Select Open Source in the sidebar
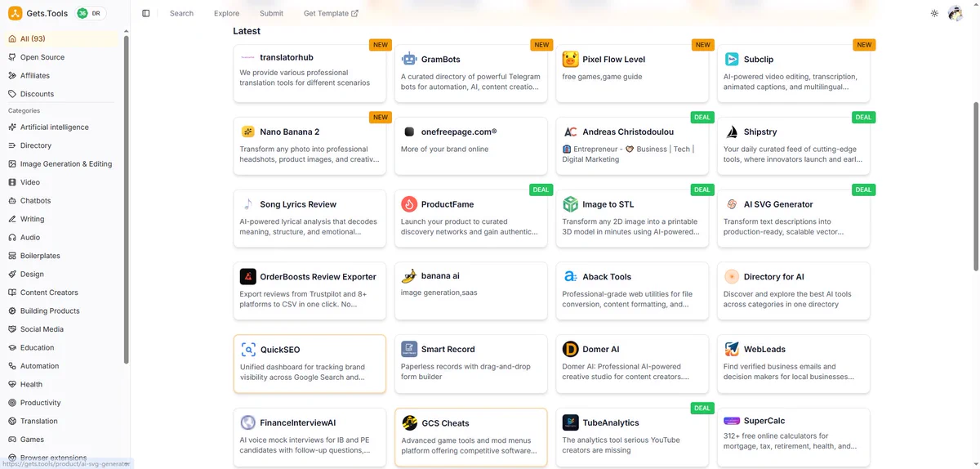Screen dimensions: 980x469 click(61, 57)
